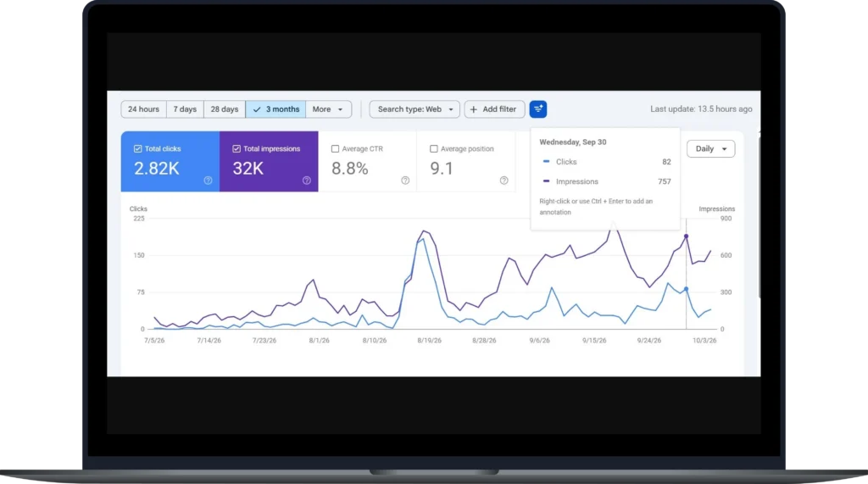Click the 8.8% average CTR value
Image resolution: width=868 pixels, height=484 pixels.
(x=350, y=169)
